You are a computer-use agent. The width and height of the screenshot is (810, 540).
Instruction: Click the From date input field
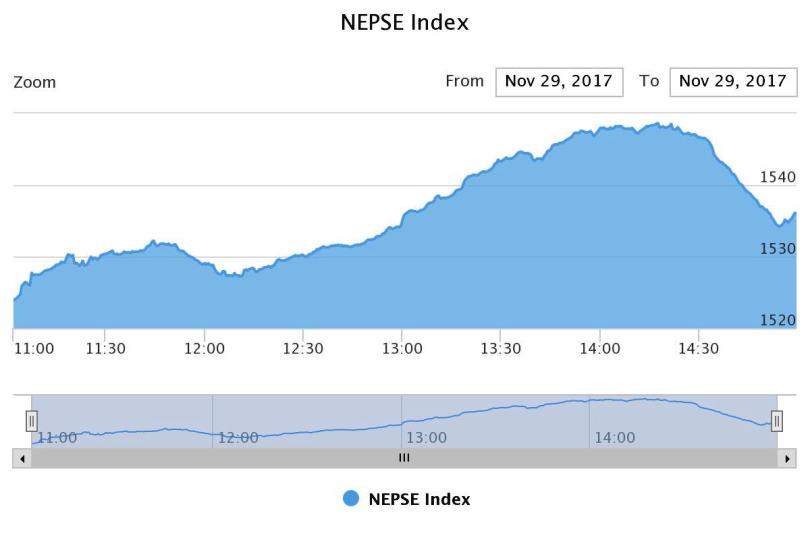coord(559,82)
